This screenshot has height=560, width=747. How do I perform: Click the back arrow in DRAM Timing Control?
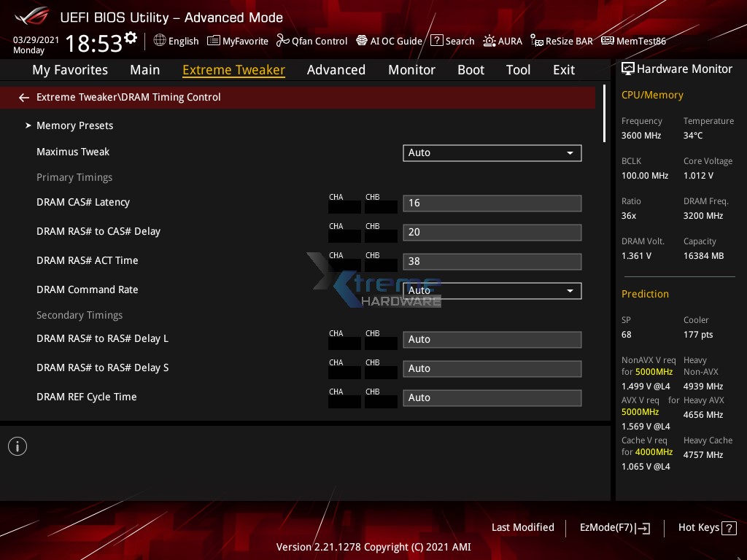(x=23, y=97)
